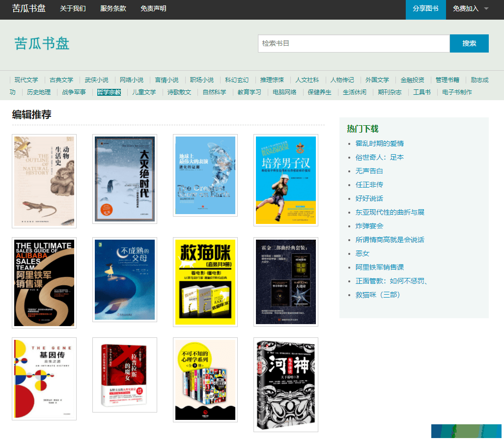Open 霍乱时期的爱情 in 热门下载
The width and height of the screenshot is (504, 441).
[380, 144]
